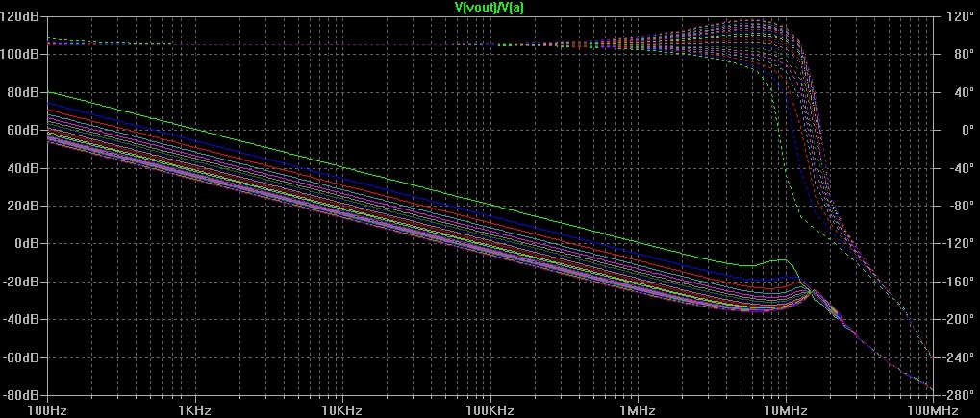Select the -280° phase axis label

pyautogui.click(x=956, y=395)
